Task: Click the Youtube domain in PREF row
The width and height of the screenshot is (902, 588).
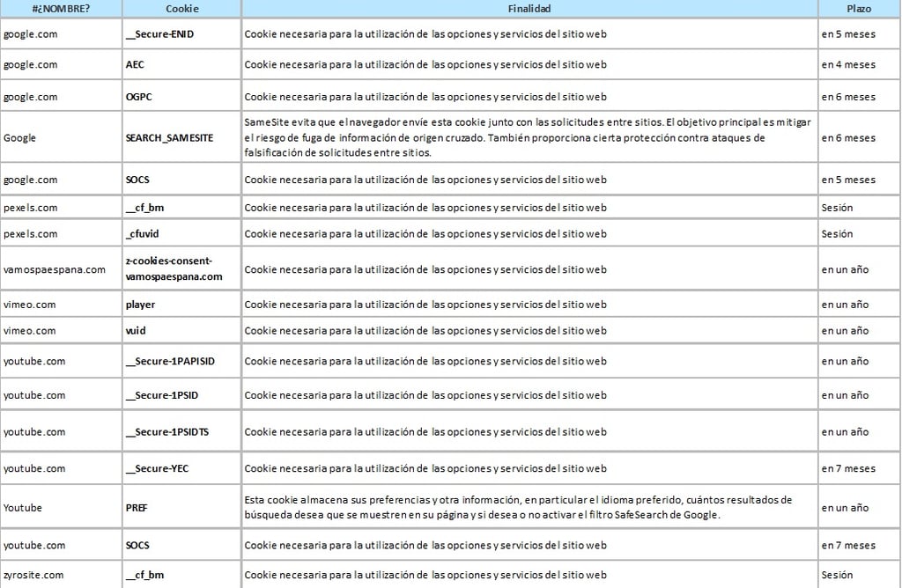Action: [x=23, y=508]
